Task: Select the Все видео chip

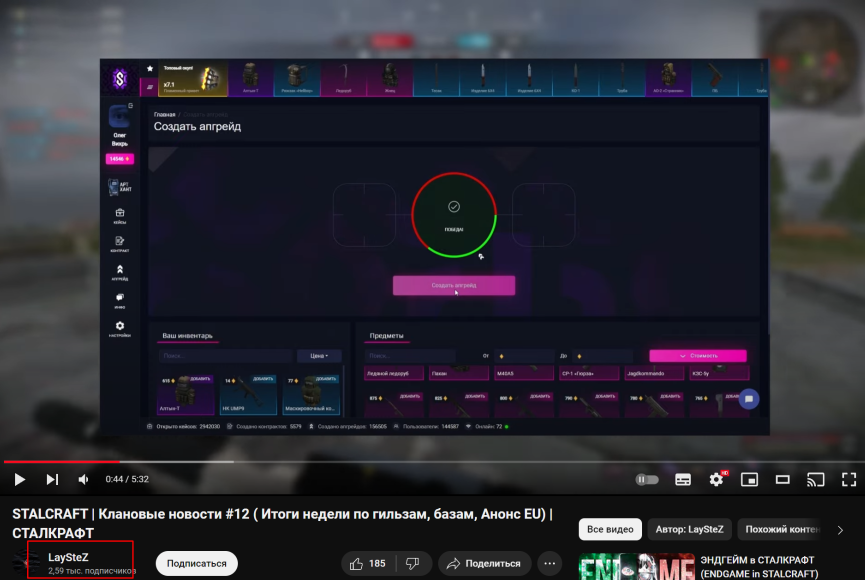Action: (x=610, y=529)
